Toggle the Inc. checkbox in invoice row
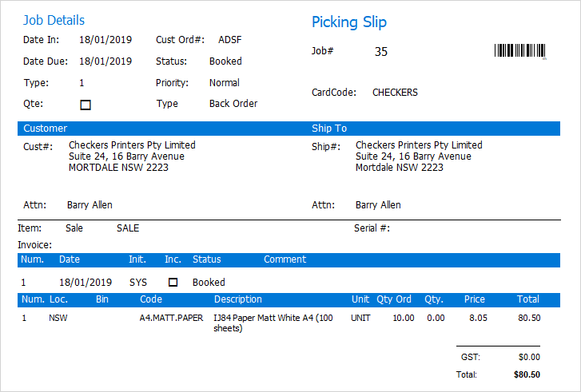 click(173, 283)
